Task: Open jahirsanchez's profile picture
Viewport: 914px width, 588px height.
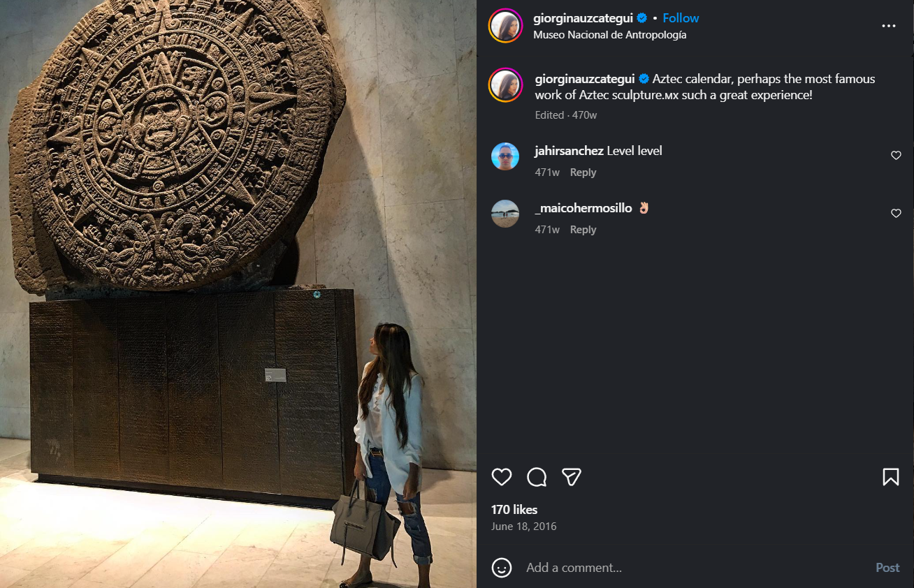Action: pos(505,156)
